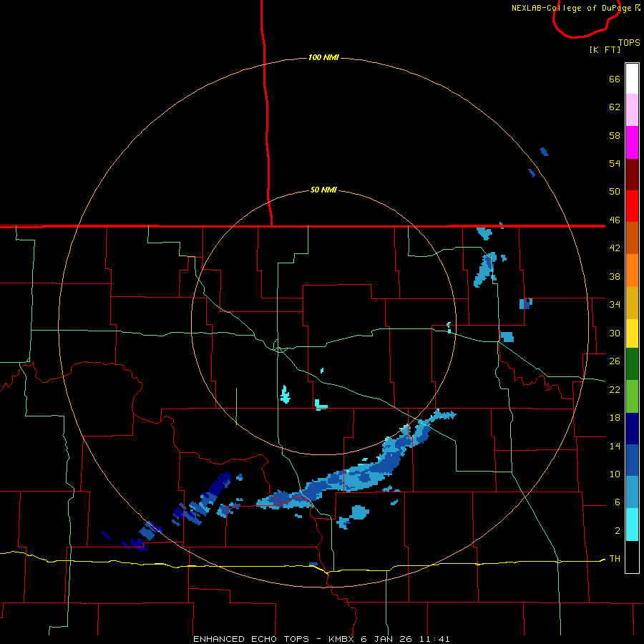644x644 pixels.
Task: Pick the light pink legend swatch
Action: pos(632,110)
